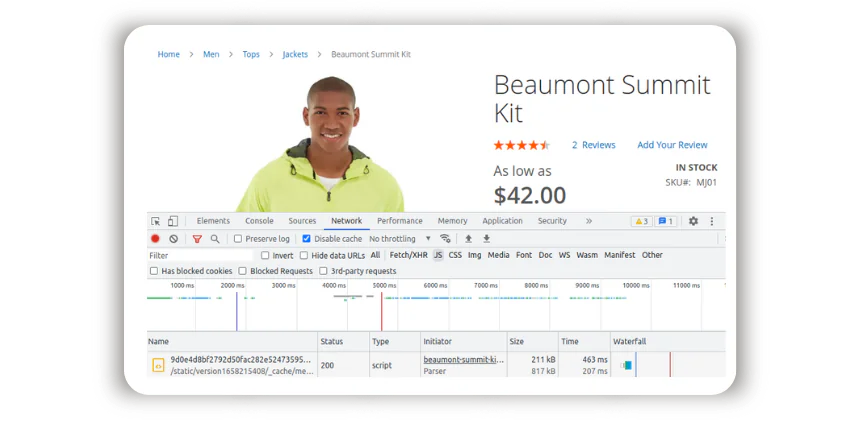The height and width of the screenshot is (425, 853).
Task: Toggle the JS request filter
Action: [438, 255]
